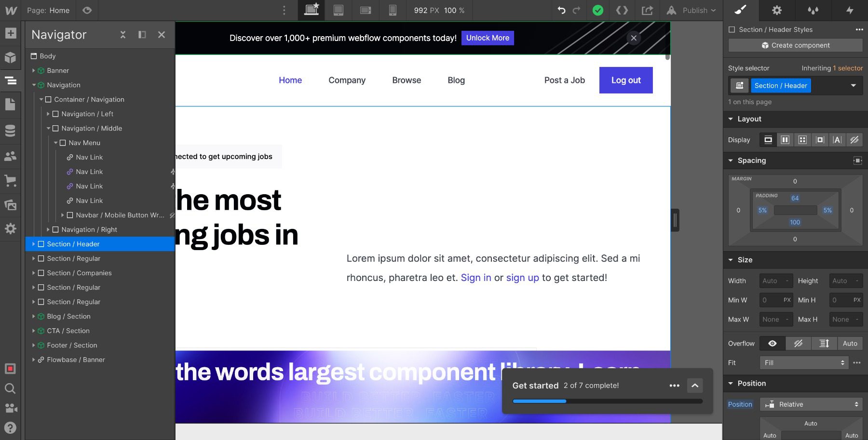Viewport: 868px width, 440px height.
Task: Open the Position Relative dropdown
Action: 811,404
